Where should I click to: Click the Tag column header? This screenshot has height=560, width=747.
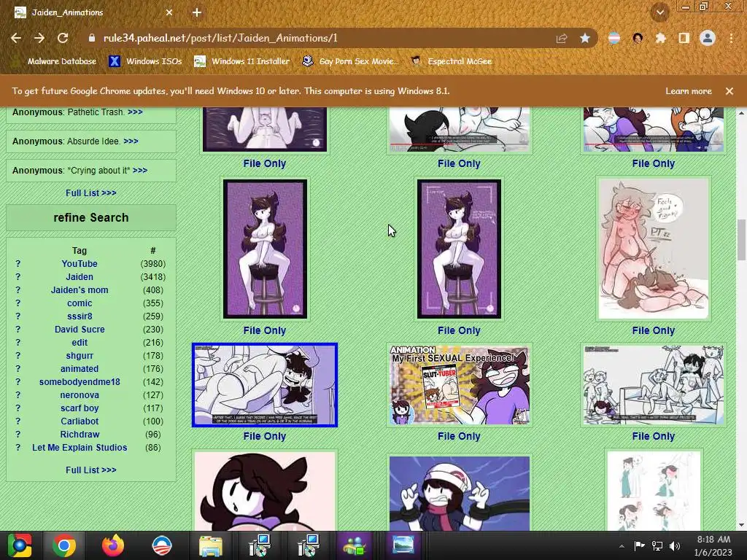coord(80,251)
